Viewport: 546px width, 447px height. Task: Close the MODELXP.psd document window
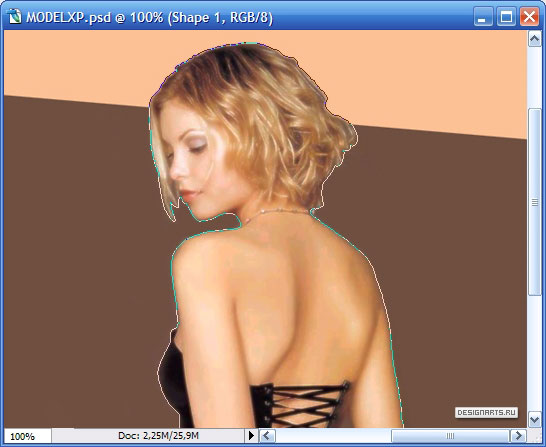click(529, 17)
